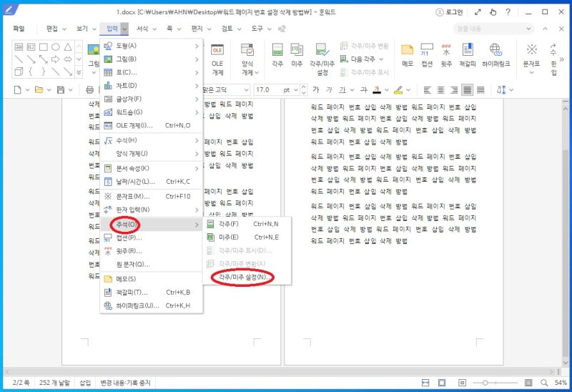This screenshot has width=572, height=392.
Task: Choose 하이퍼링크(U)... in the 입력 menu
Action: click(152, 305)
